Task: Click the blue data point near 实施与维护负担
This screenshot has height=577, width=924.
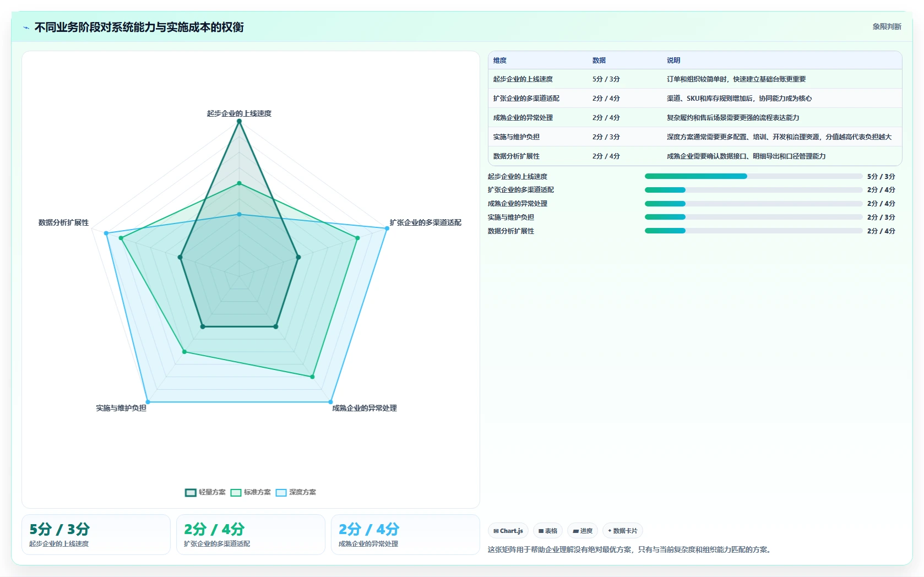Action: coord(148,402)
